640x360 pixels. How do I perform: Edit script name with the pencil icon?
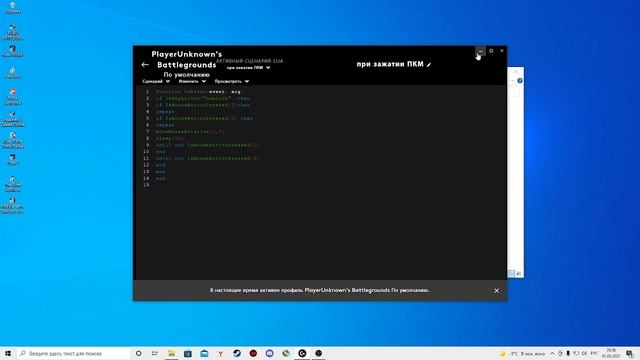pos(429,64)
